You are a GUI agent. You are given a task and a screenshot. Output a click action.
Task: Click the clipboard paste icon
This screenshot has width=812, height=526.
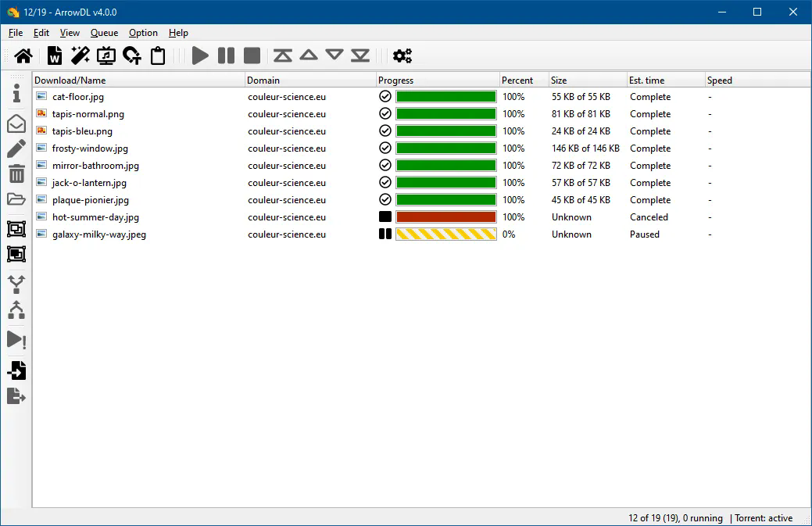tap(158, 55)
